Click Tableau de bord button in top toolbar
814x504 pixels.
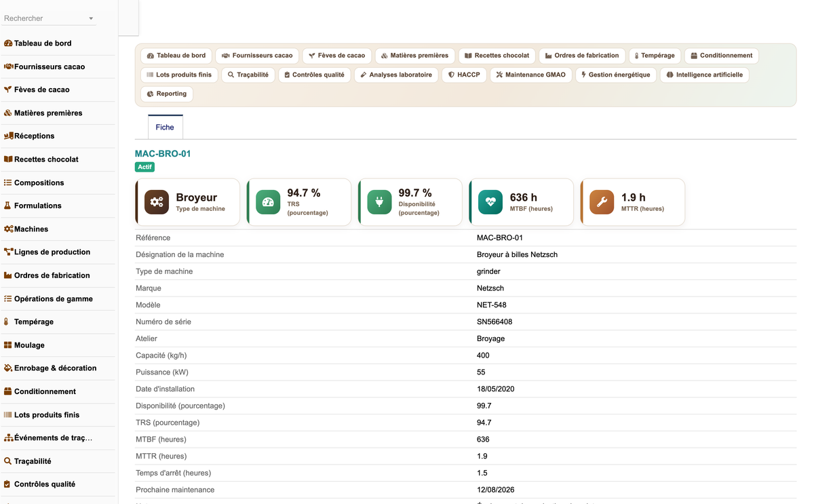tap(176, 56)
